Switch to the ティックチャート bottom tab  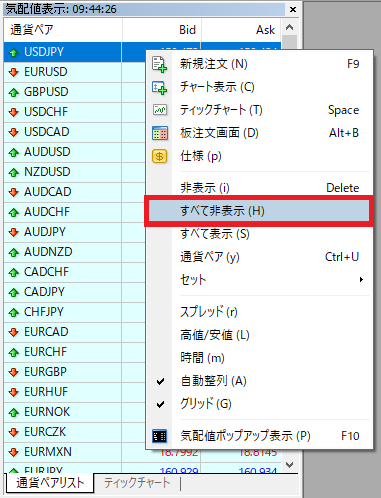click(x=137, y=483)
